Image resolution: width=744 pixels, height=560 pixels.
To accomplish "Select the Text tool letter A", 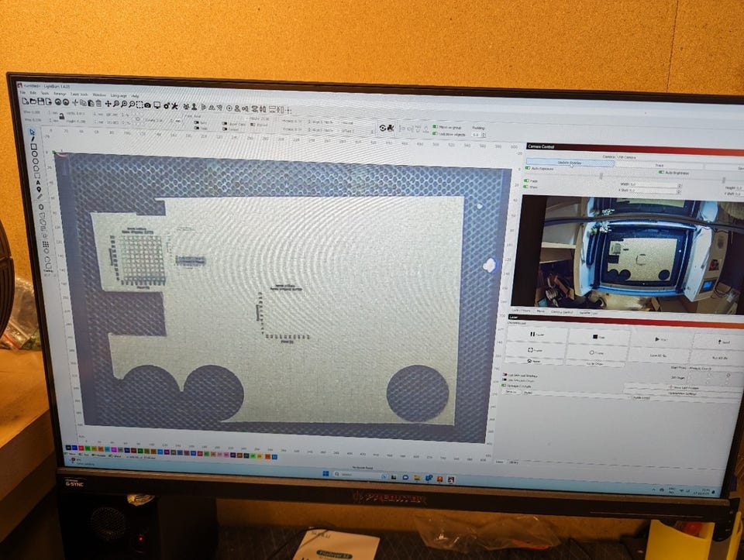I will pos(39,183).
